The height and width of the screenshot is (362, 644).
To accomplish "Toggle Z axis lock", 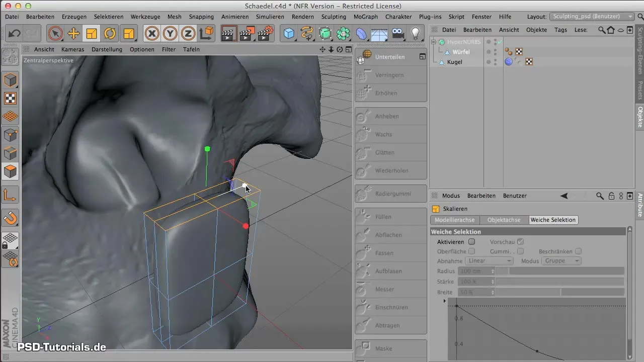I will [x=188, y=34].
